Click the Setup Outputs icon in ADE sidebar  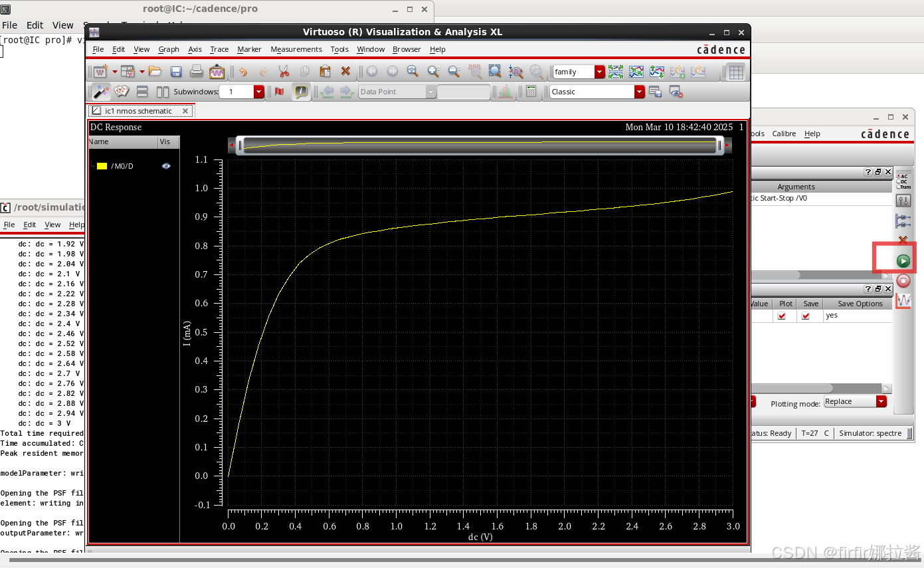coord(903,221)
